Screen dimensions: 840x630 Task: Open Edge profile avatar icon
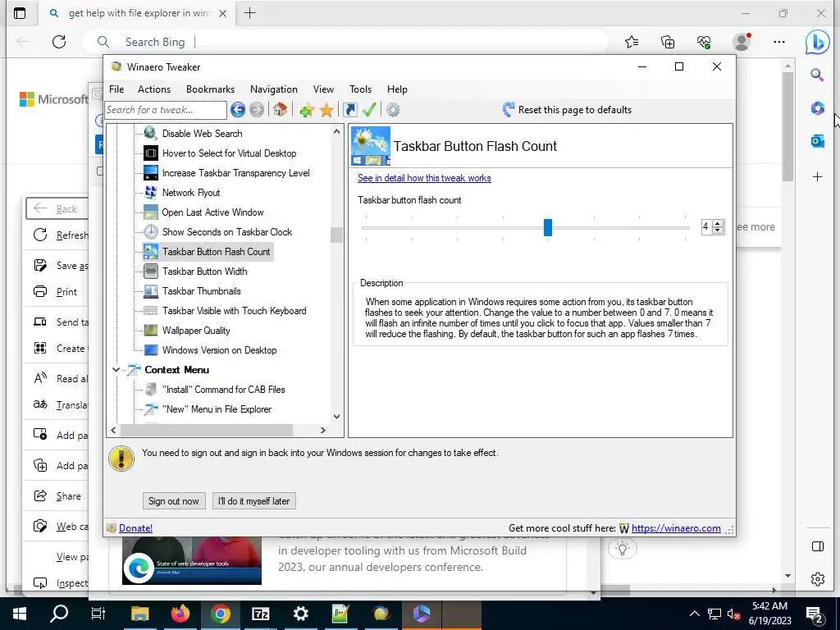click(x=742, y=42)
